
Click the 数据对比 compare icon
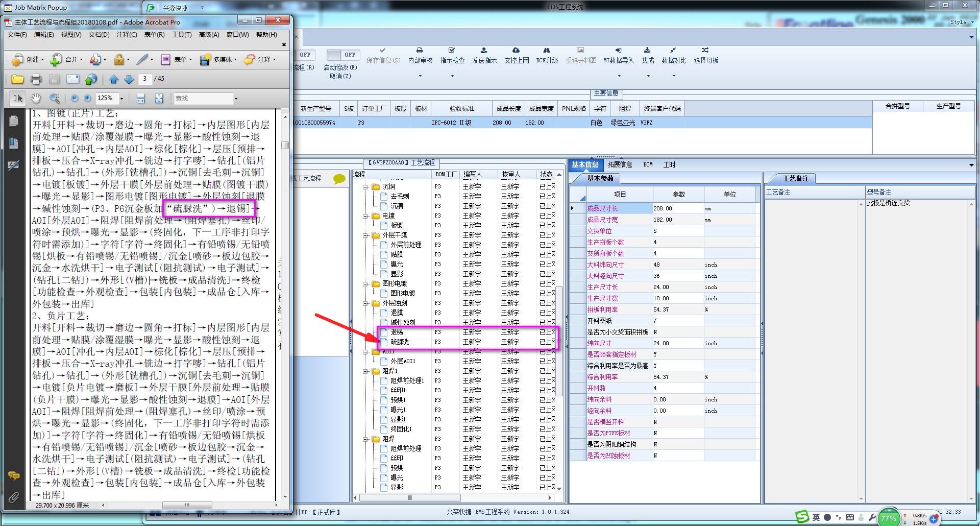pyautogui.click(x=673, y=51)
